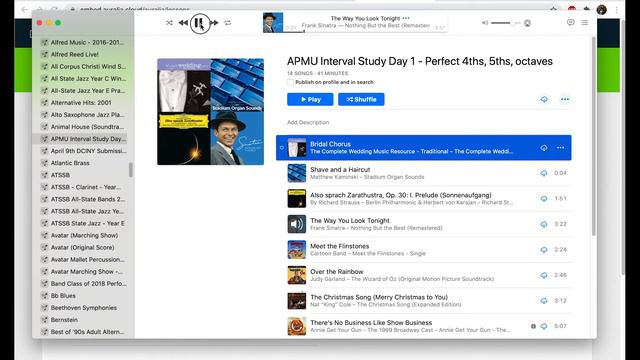Image resolution: width=640 pixels, height=360 pixels.
Task: Click Add Description field
Action: [x=308, y=122]
